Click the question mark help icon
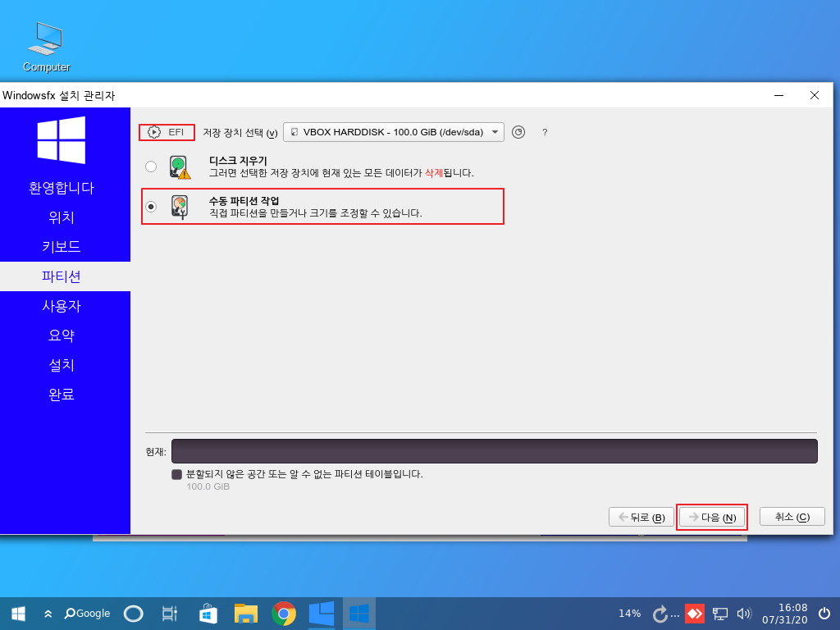This screenshot has height=630, width=840. point(545,132)
